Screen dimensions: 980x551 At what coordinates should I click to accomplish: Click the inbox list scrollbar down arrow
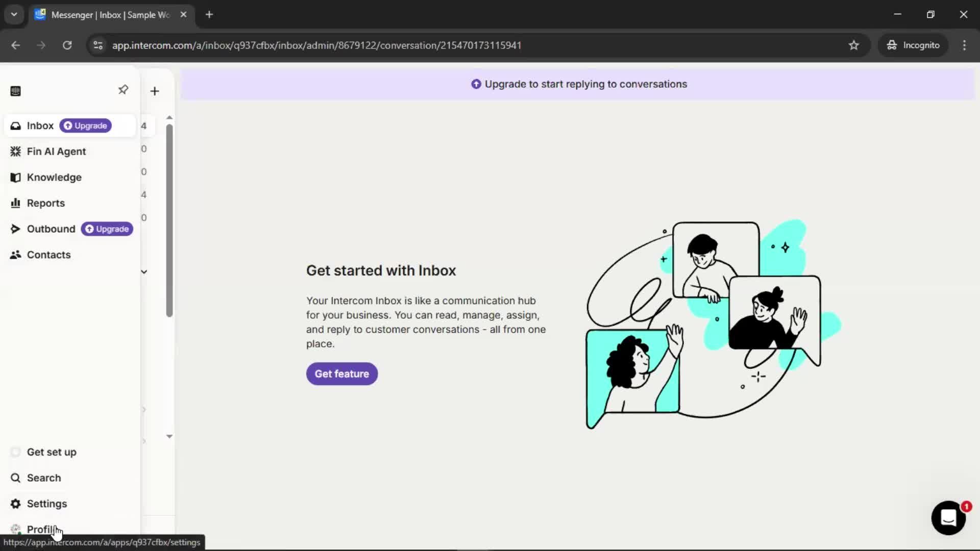point(169,436)
